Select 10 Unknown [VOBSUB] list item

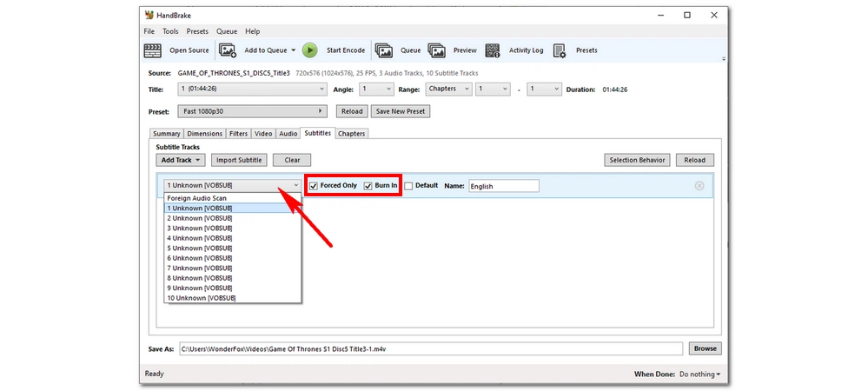tap(233, 298)
